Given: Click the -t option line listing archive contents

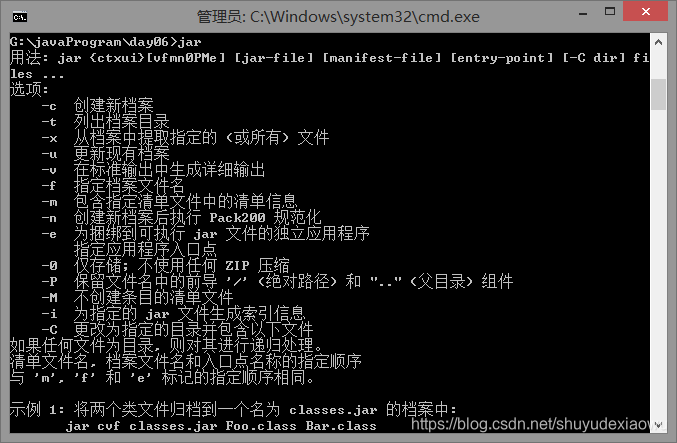Looking at the screenshot, I should [x=105, y=122].
